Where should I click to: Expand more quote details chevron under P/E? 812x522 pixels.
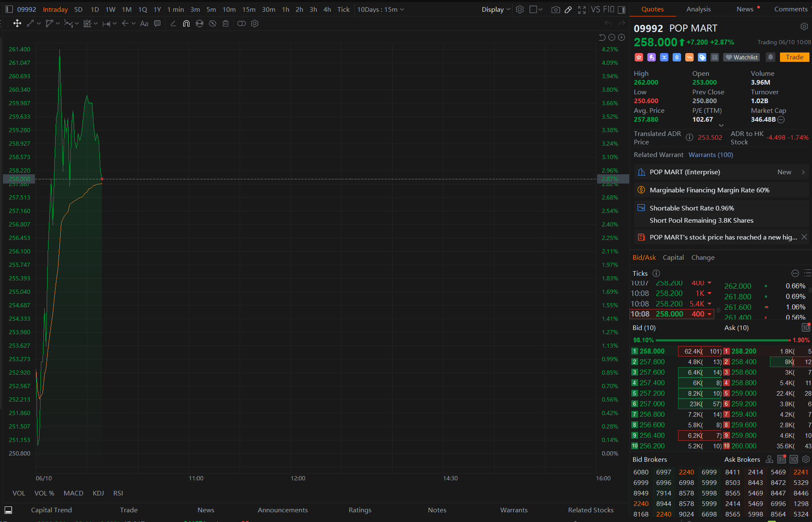[721, 125]
